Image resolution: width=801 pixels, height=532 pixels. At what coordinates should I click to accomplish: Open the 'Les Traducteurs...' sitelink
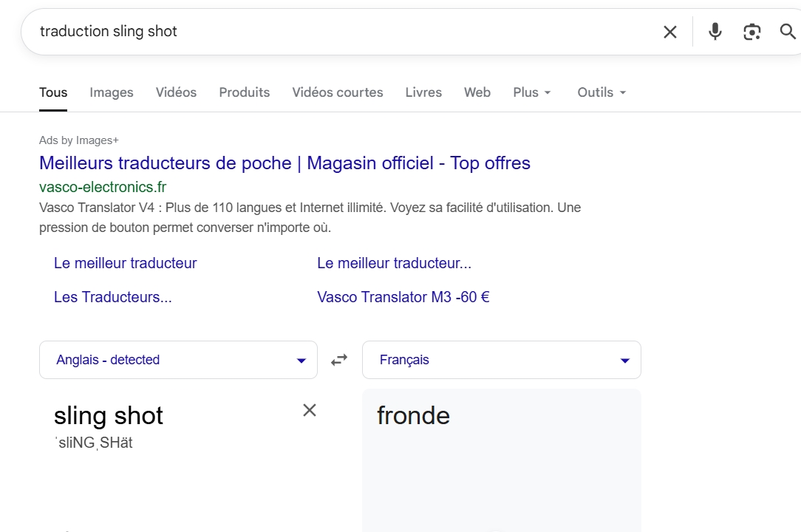coord(112,297)
